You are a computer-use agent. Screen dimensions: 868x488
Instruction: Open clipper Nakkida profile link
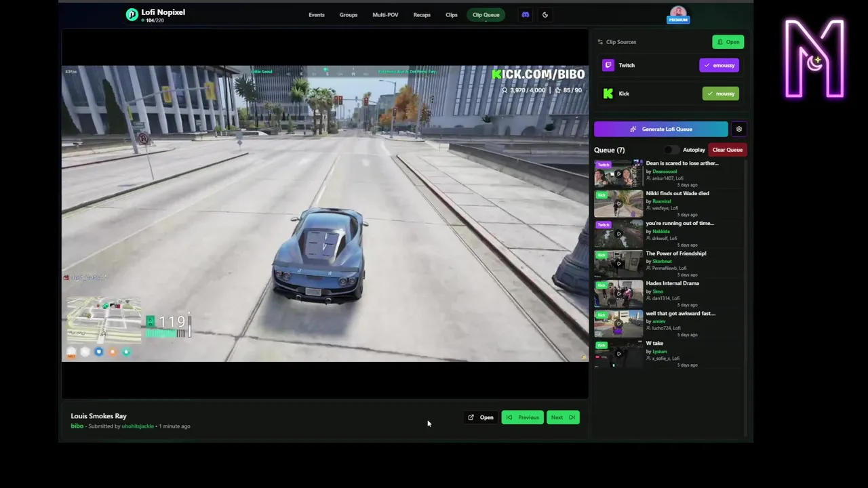[661, 231]
